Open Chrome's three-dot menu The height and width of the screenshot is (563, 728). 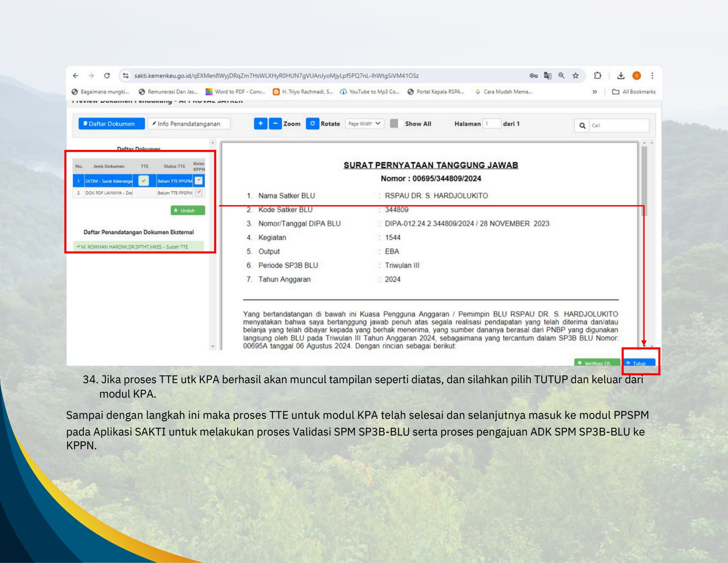click(653, 75)
